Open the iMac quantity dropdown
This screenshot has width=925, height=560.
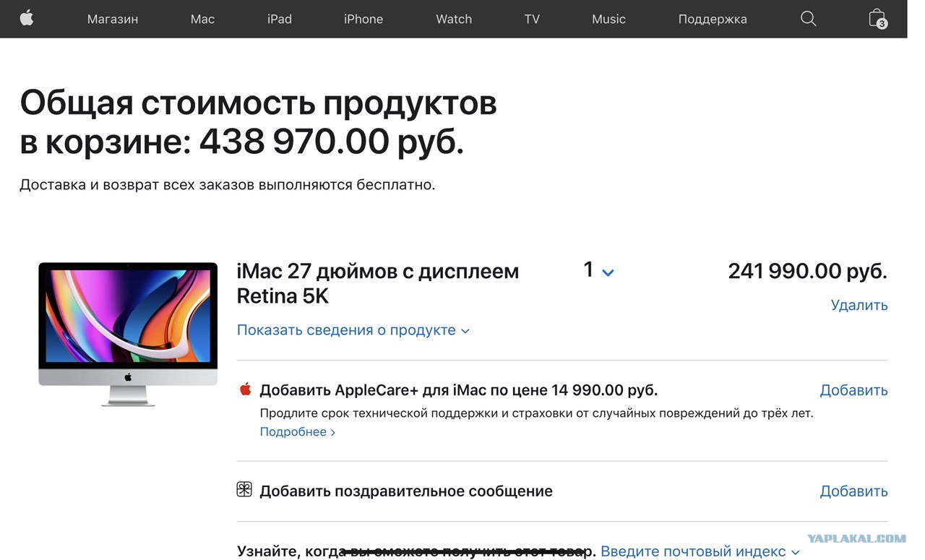598,270
